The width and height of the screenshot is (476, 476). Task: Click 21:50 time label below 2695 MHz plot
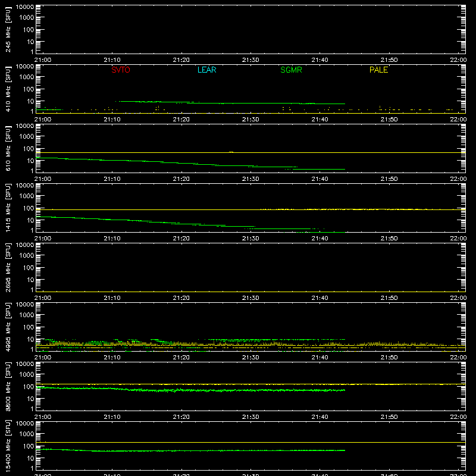[x=389, y=298]
